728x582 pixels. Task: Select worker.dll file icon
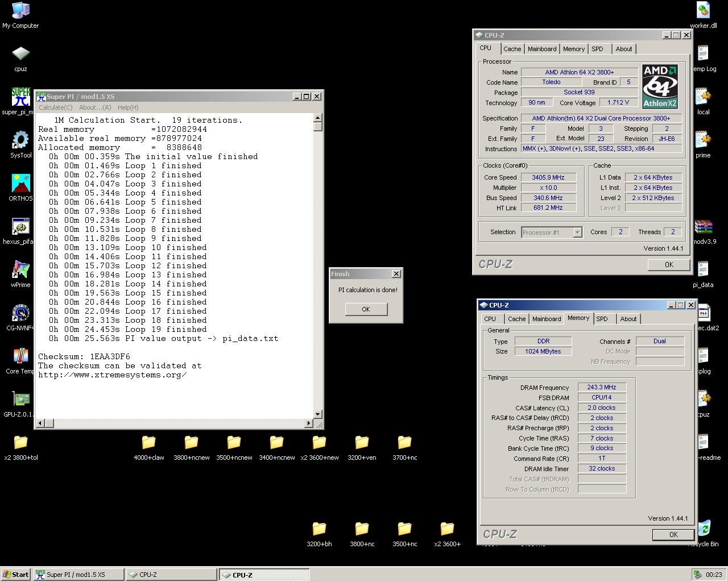703,15
